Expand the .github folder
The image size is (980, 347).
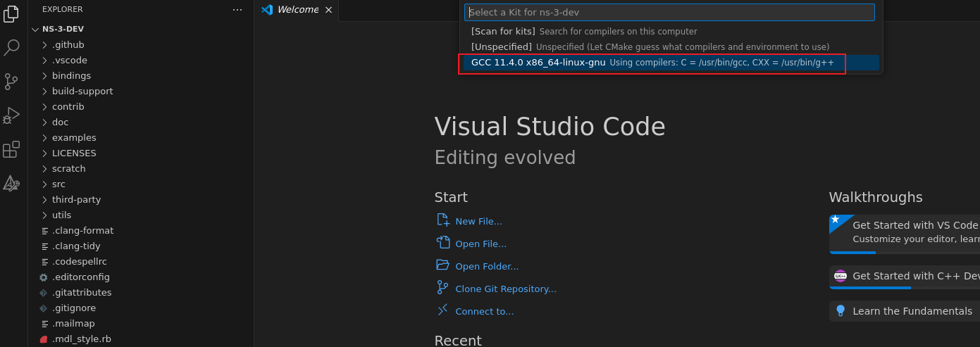tap(44, 45)
